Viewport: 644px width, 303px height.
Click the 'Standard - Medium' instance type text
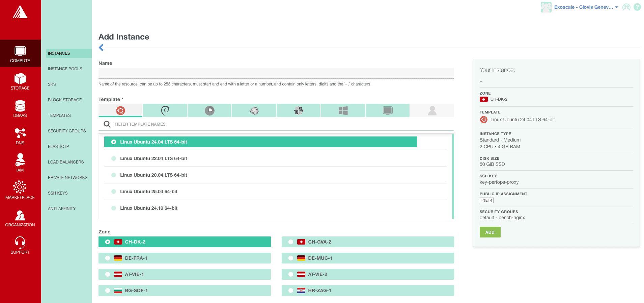click(500, 140)
